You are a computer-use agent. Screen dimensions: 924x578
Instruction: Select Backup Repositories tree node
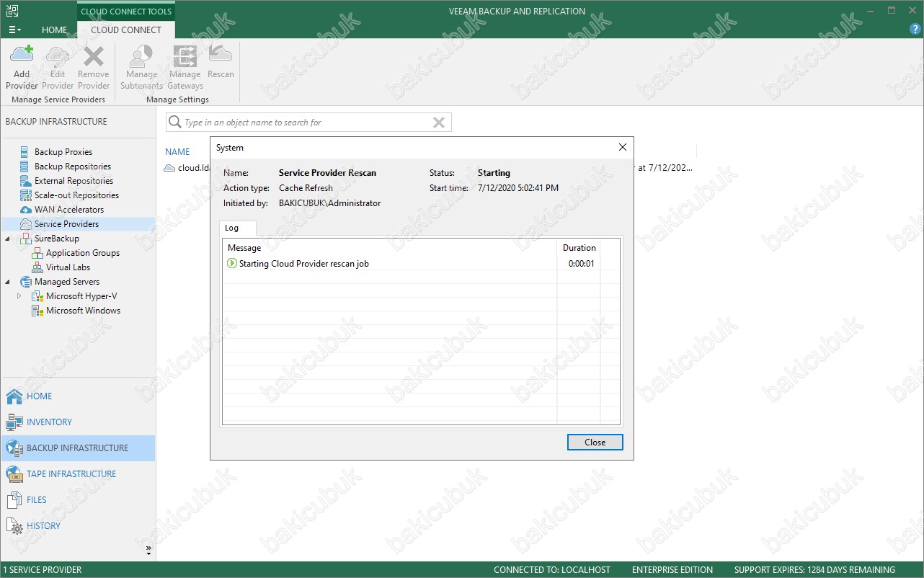(x=73, y=166)
